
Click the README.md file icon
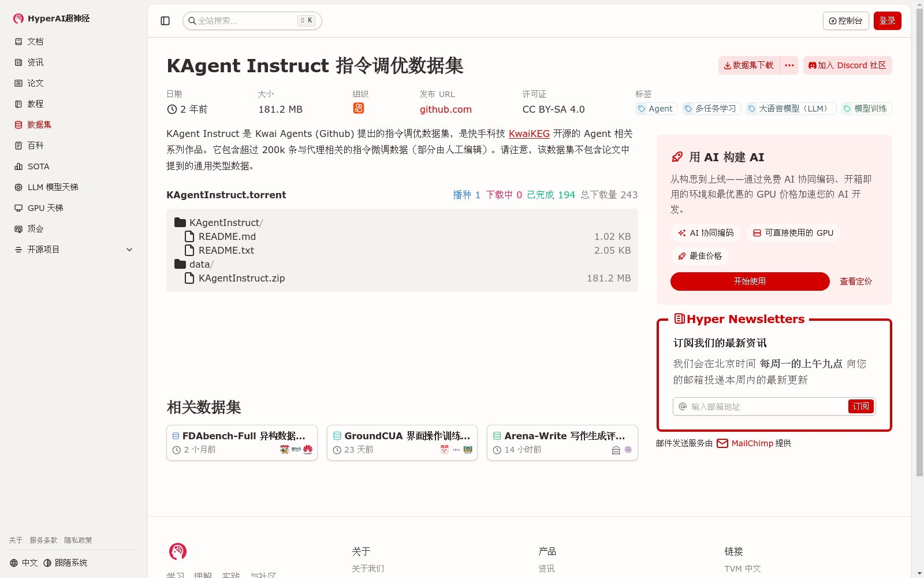pyautogui.click(x=189, y=236)
